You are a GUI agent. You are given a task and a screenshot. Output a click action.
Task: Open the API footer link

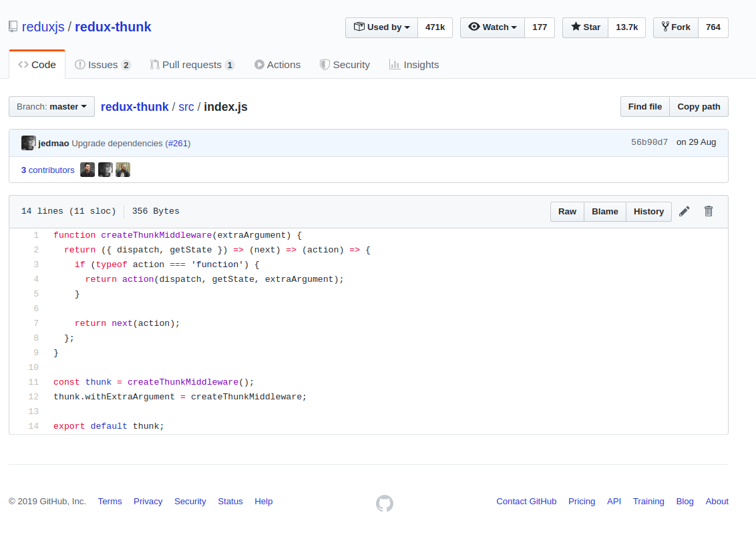[x=614, y=501]
